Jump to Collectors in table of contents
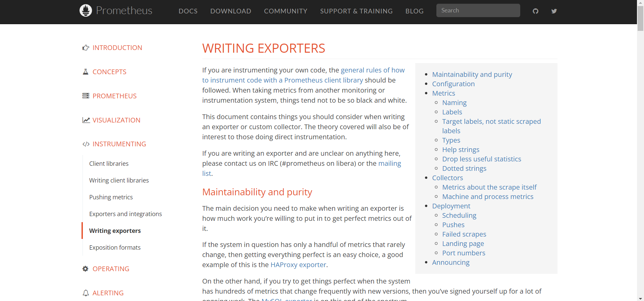This screenshot has height=301, width=644. pos(448,178)
